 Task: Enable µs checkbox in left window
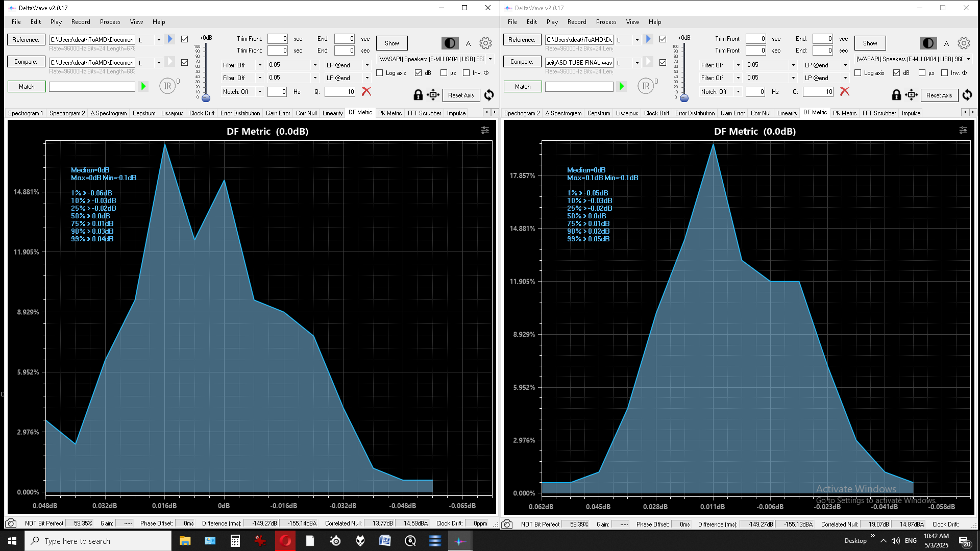tap(444, 73)
